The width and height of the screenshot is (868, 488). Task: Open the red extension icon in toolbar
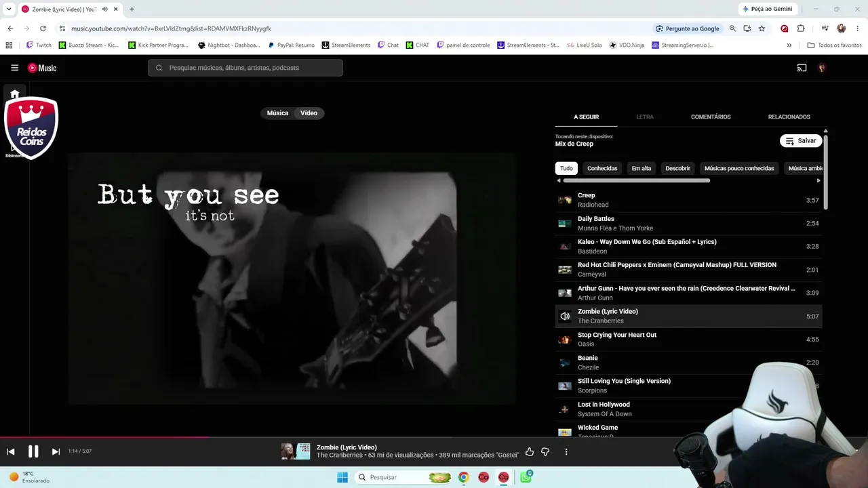(785, 28)
